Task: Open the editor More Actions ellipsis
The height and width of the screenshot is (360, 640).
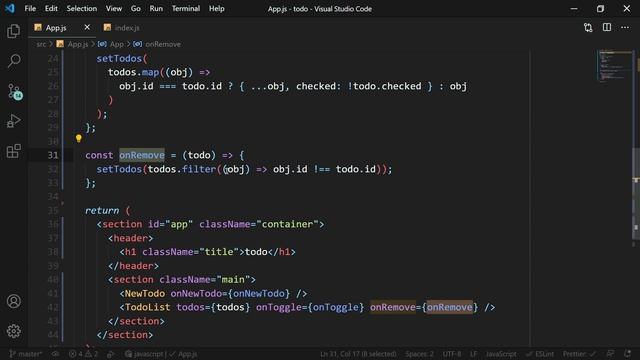Action: click(625, 27)
